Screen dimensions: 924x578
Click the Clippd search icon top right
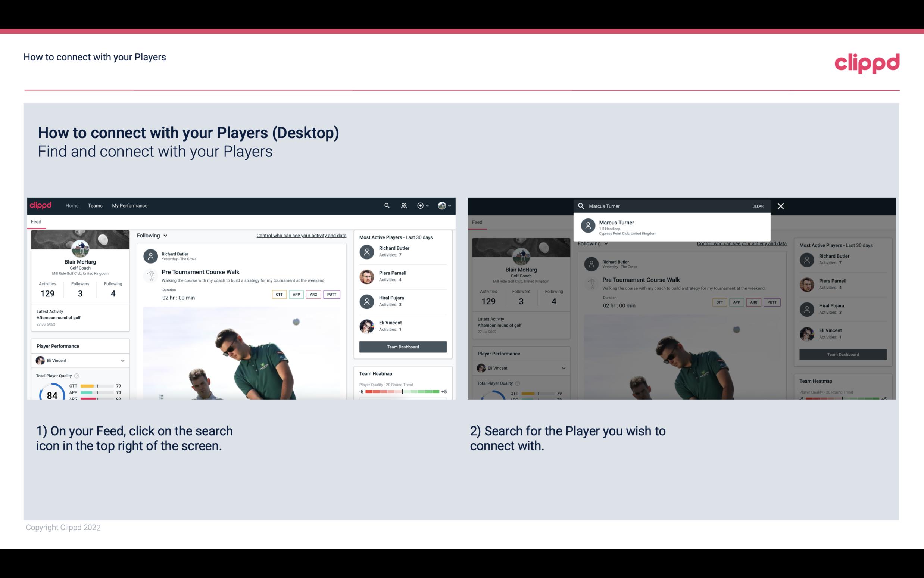pos(387,206)
